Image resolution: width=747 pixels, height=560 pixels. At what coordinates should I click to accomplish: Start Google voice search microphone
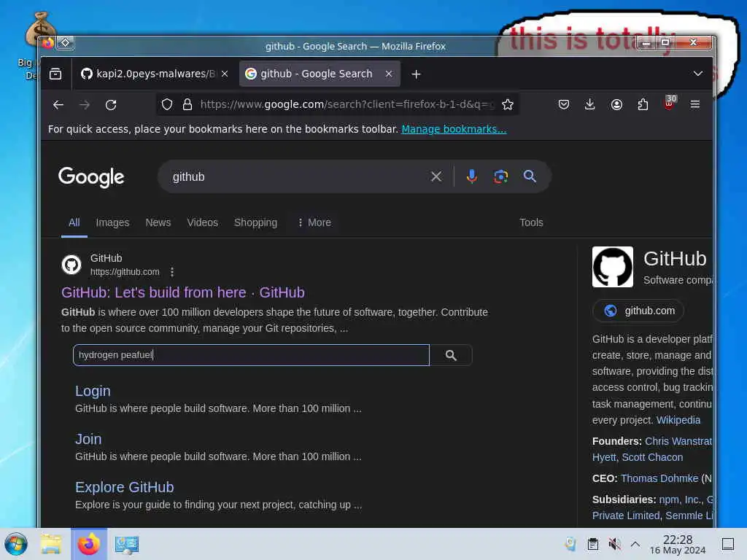point(472,176)
